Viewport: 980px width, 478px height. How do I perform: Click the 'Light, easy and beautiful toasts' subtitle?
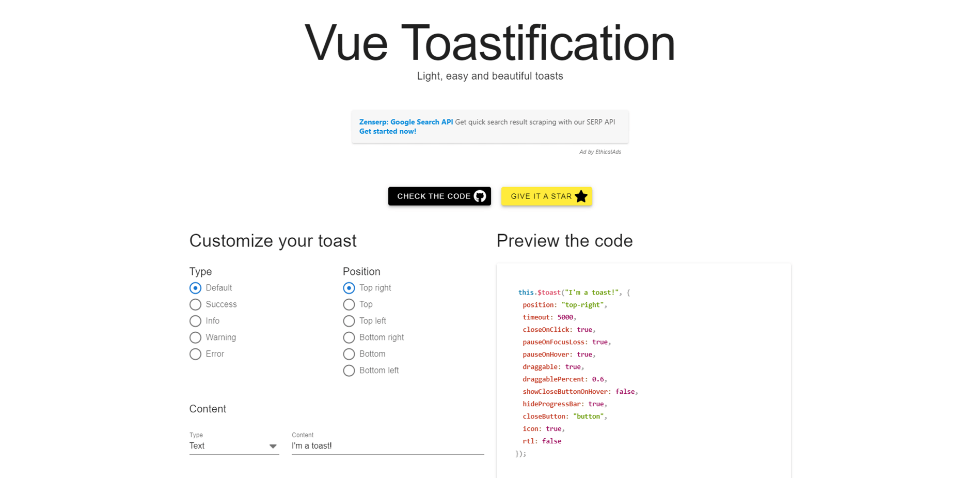coord(490,76)
